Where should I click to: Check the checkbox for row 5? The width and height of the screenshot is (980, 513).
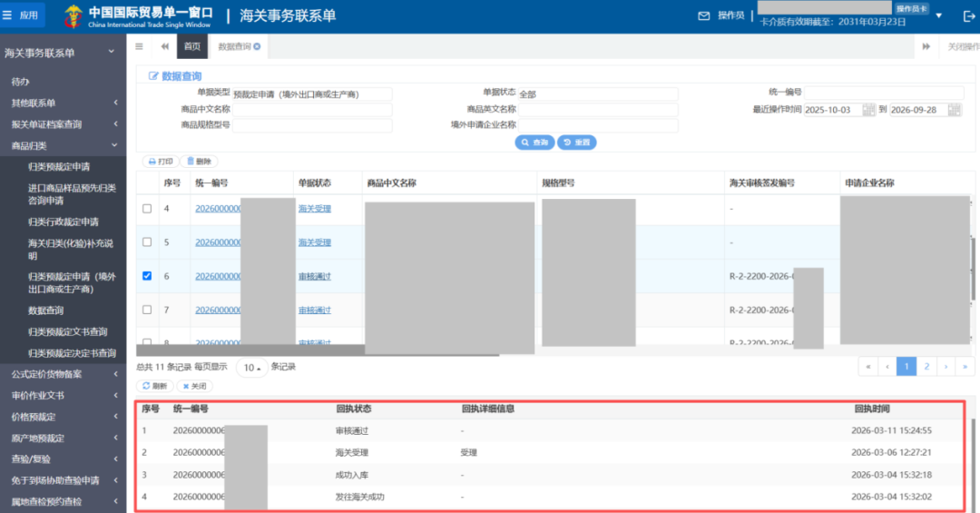147,242
